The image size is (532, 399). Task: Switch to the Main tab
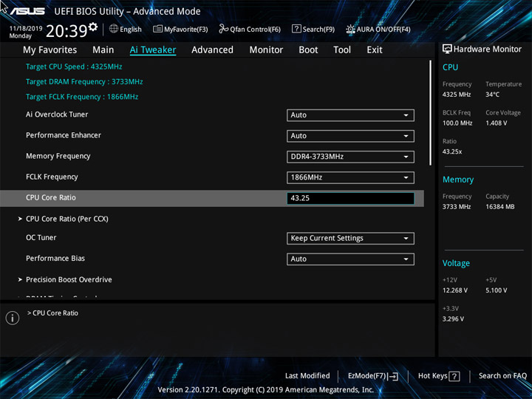(x=103, y=50)
